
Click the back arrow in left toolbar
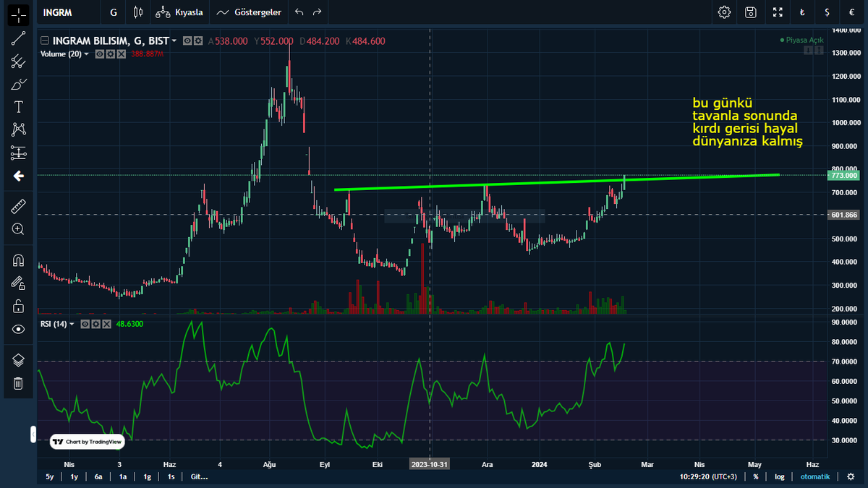(x=19, y=176)
